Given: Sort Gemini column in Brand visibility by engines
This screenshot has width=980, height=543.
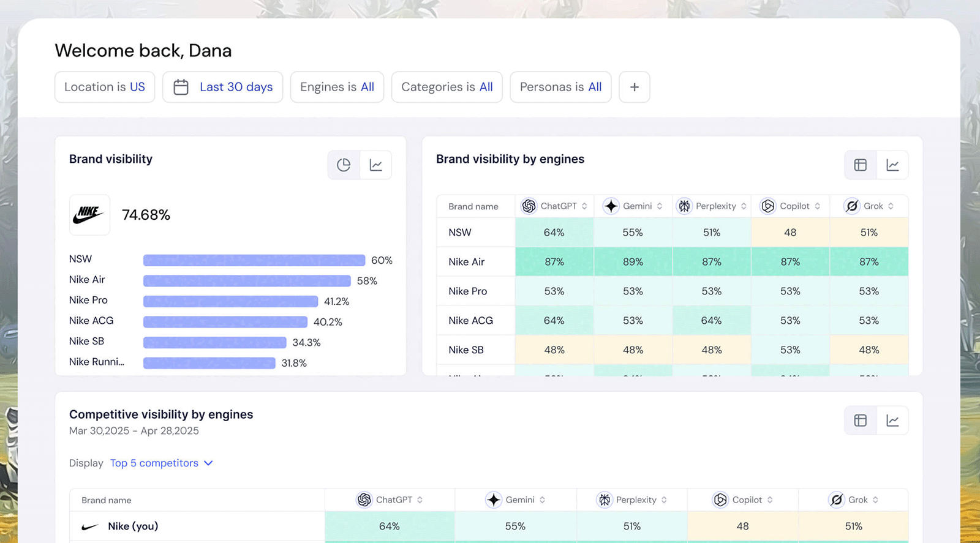Looking at the screenshot, I should (x=660, y=206).
